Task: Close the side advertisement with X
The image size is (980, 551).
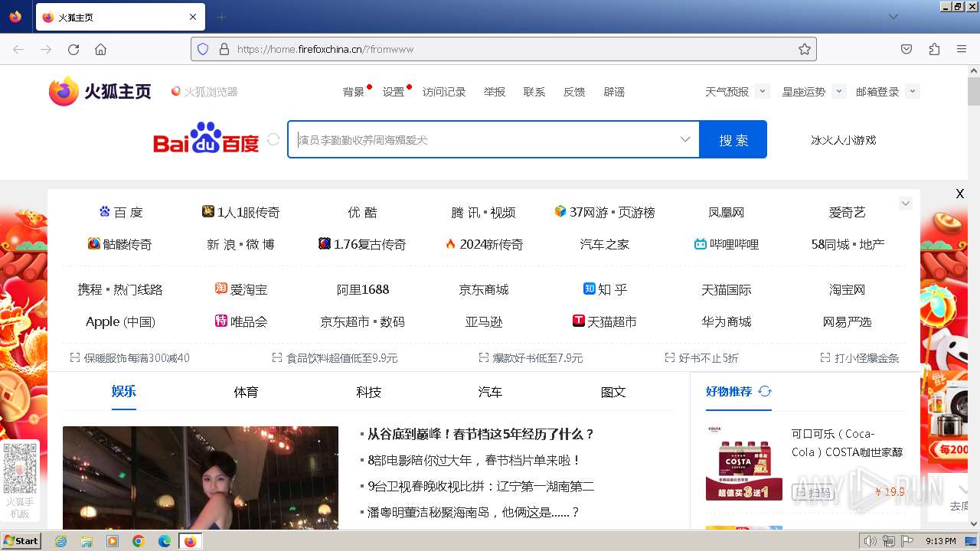Action: 959,194
